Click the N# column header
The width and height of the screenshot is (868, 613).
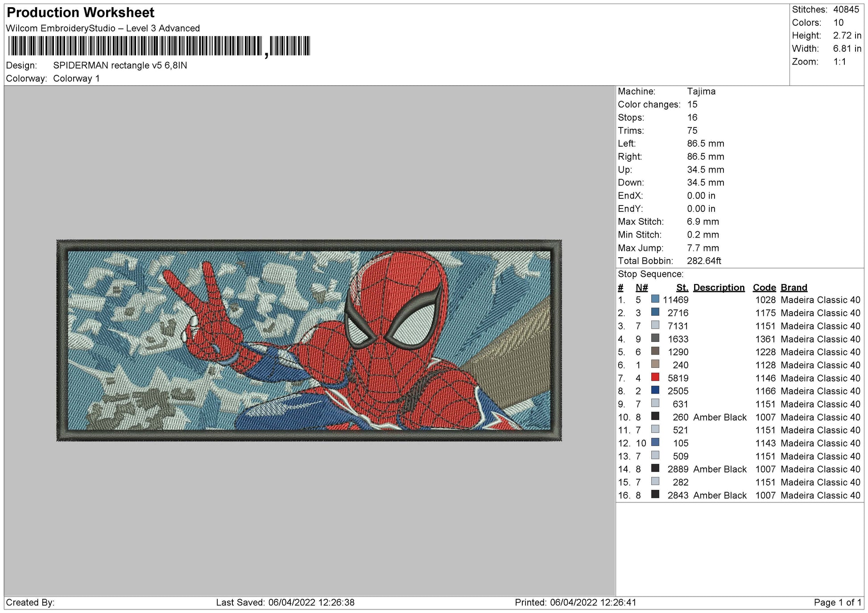[x=641, y=288]
